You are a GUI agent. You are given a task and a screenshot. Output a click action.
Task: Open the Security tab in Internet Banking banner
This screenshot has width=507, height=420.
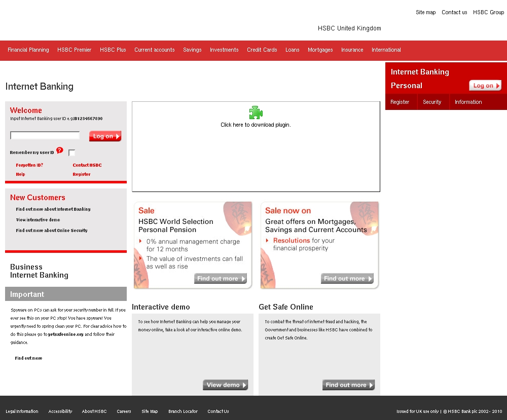coord(432,102)
